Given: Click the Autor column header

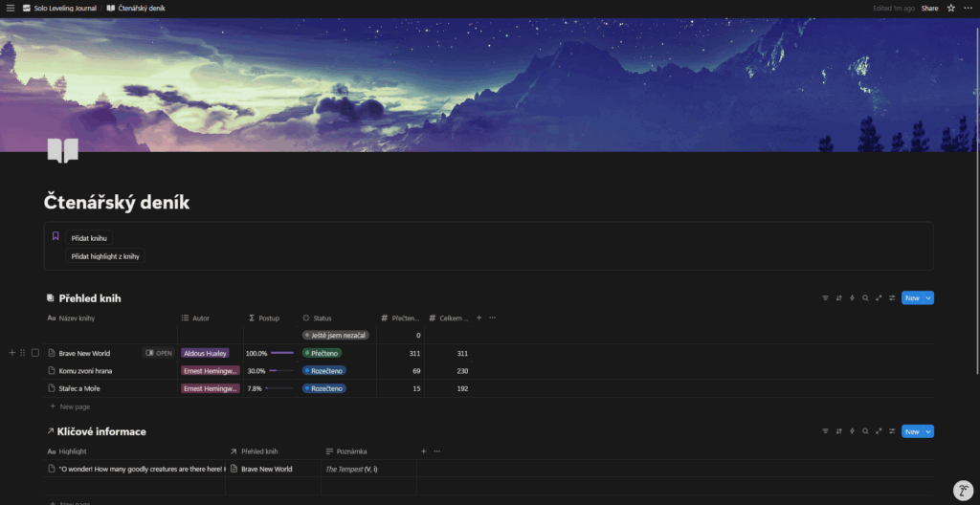Looking at the screenshot, I should 200,318.
